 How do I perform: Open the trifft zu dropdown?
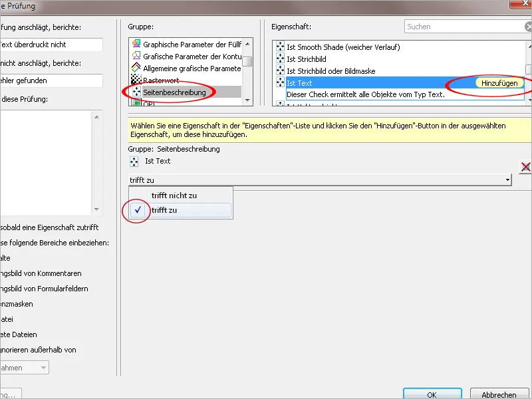click(320, 180)
